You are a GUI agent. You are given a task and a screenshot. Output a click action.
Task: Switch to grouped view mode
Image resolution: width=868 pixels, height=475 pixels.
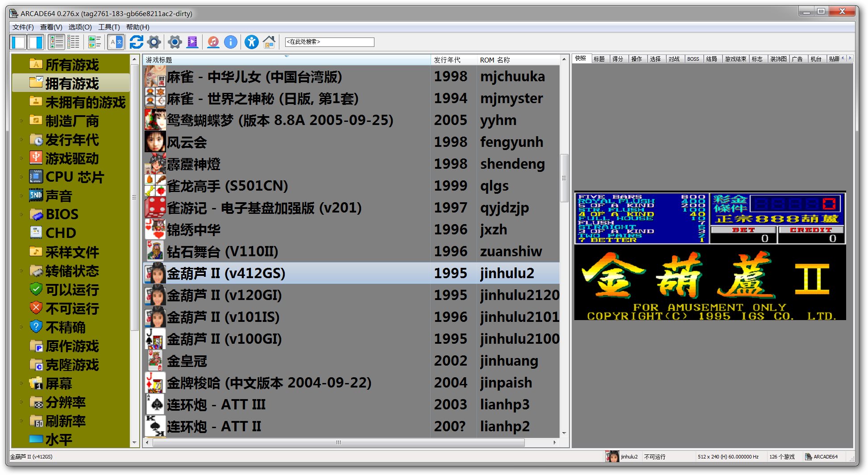95,42
